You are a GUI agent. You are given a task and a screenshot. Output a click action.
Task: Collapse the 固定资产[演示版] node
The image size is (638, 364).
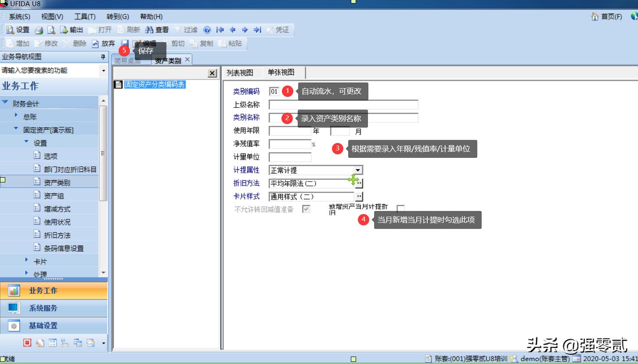pyautogui.click(x=16, y=129)
